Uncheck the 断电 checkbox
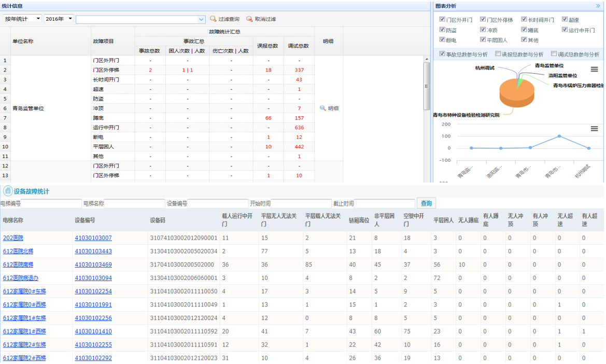This screenshot has width=606, height=364. (442, 39)
